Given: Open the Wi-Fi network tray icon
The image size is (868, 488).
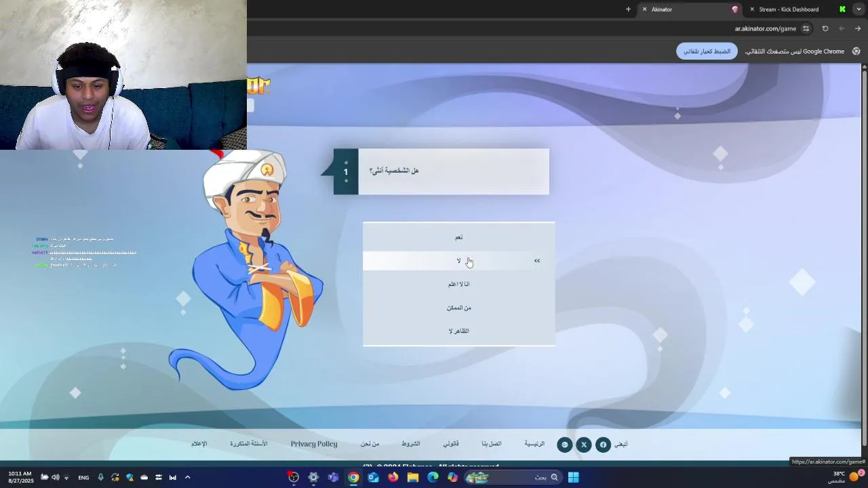Looking at the screenshot, I should (66, 477).
